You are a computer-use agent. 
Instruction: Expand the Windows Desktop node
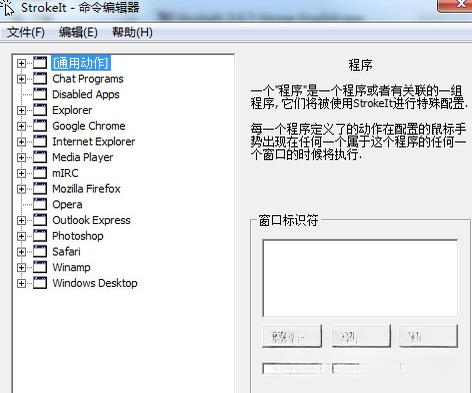(x=21, y=283)
